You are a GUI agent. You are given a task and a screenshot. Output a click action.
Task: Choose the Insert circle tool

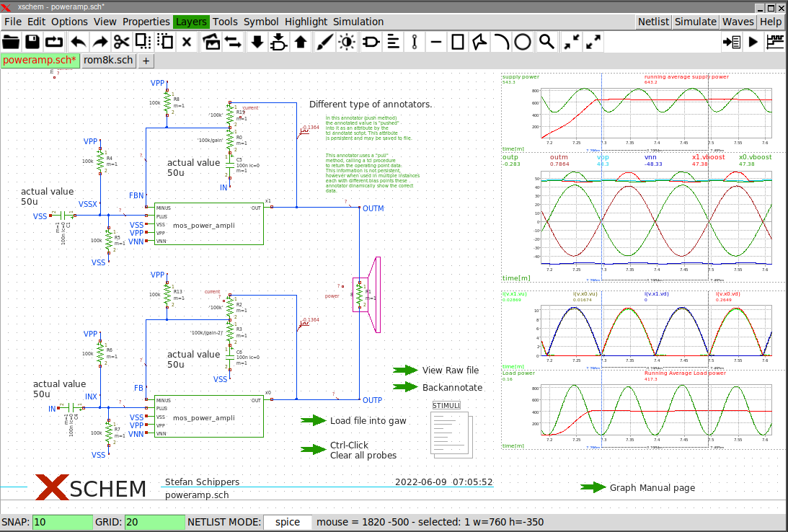523,42
